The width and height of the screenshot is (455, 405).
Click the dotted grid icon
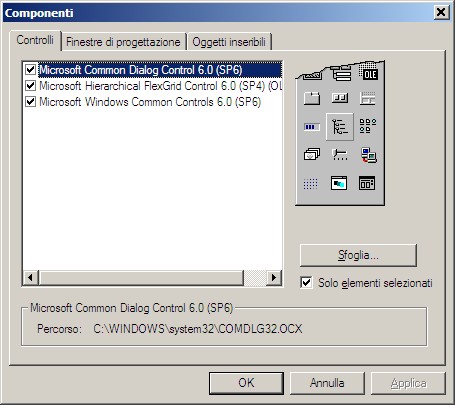tap(311, 183)
